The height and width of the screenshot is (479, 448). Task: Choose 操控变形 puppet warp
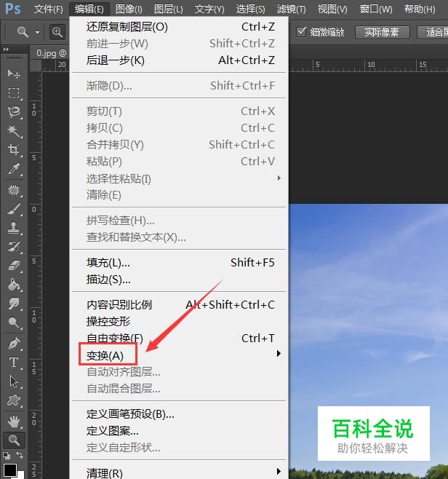click(x=179, y=321)
